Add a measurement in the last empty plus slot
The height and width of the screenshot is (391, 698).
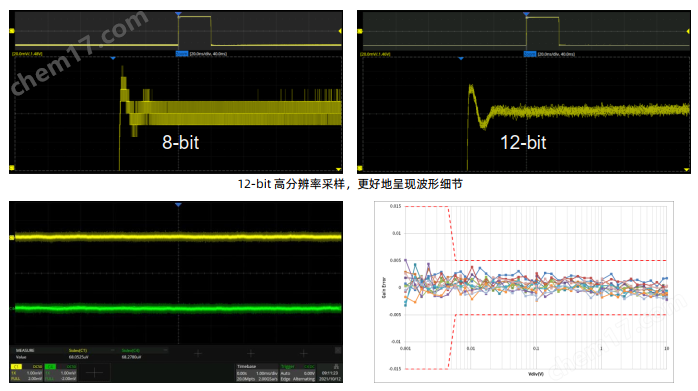point(304,354)
